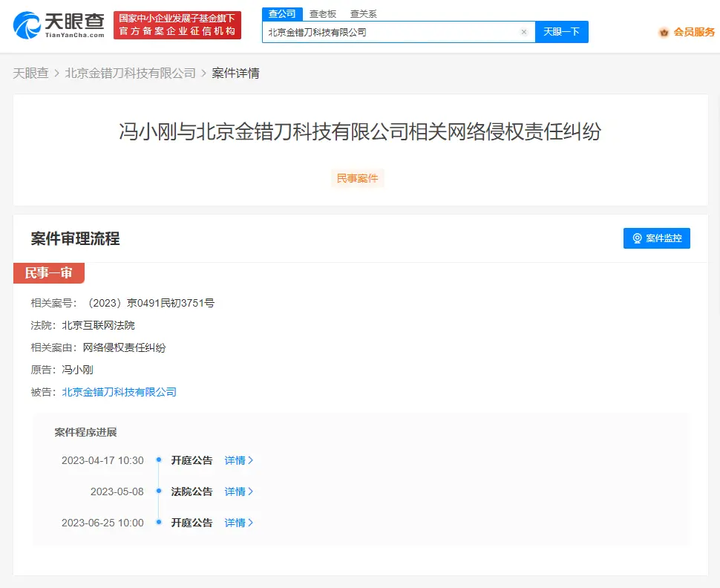Click the case title heading 冯小刚与北京金错刀
Image resolution: width=720 pixels, height=588 pixels.
(x=360, y=132)
